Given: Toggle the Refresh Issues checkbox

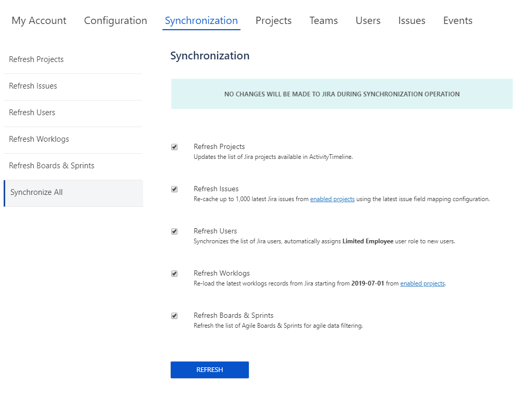Looking at the screenshot, I should pyautogui.click(x=174, y=190).
